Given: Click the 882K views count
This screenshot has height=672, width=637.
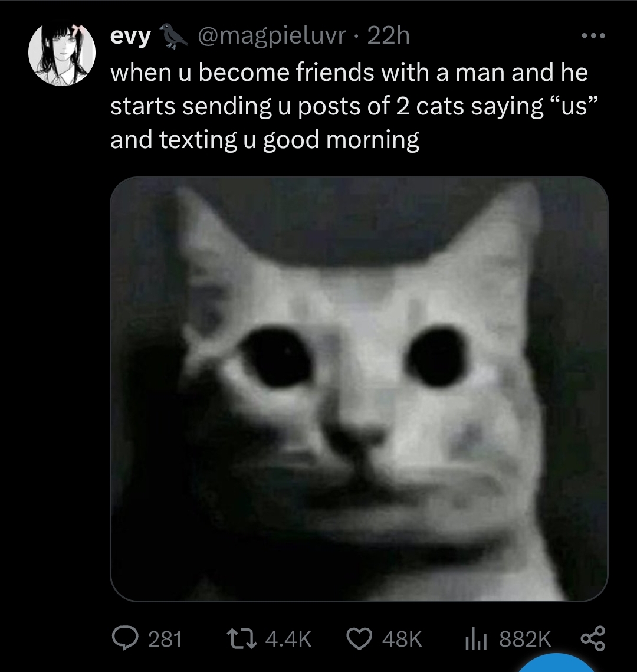Looking at the screenshot, I should (x=525, y=639).
